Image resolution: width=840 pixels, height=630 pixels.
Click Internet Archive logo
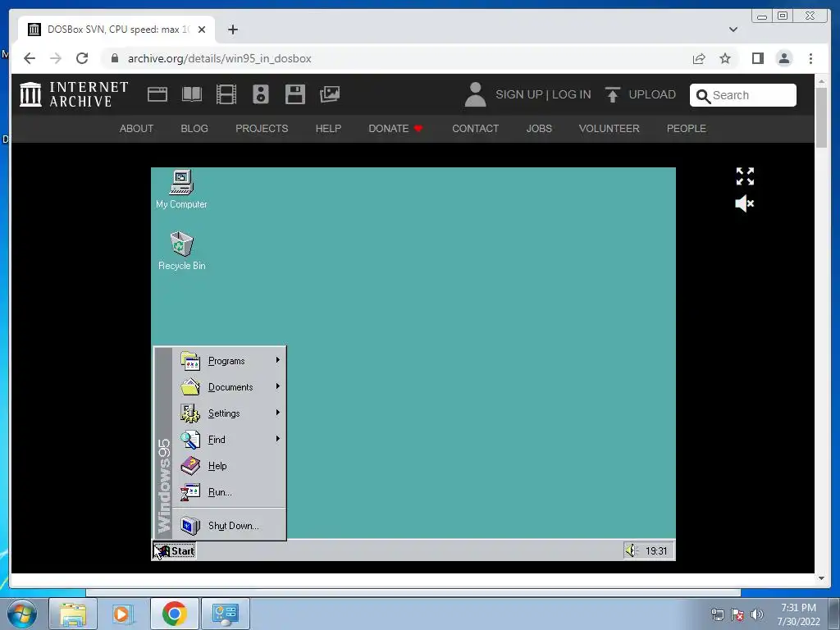tap(74, 94)
